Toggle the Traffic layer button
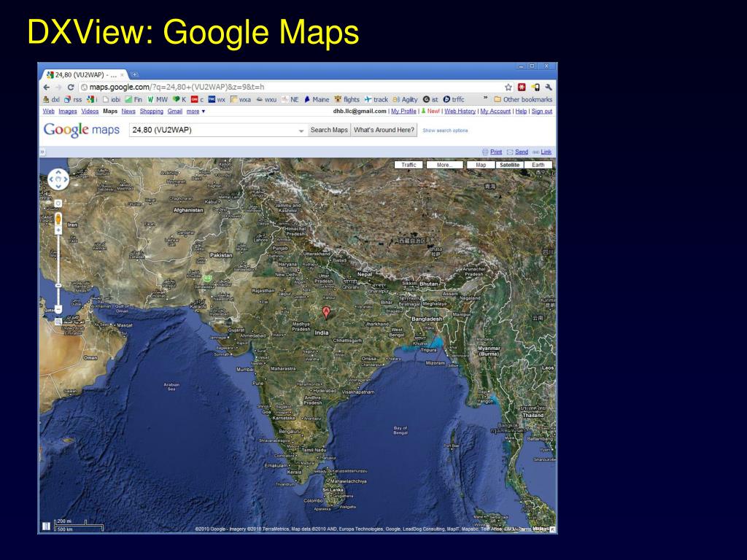This screenshot has width=747, height=560. [409, 165]
